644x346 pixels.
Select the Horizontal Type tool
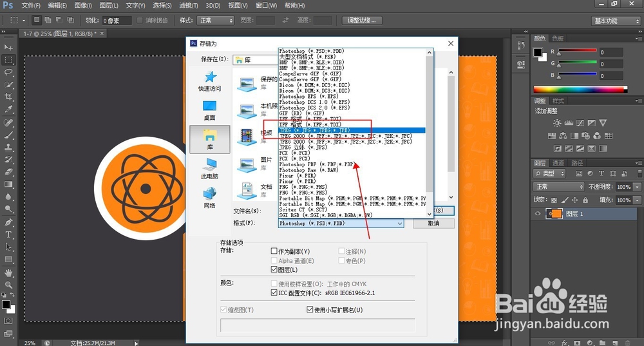[8, 235]
